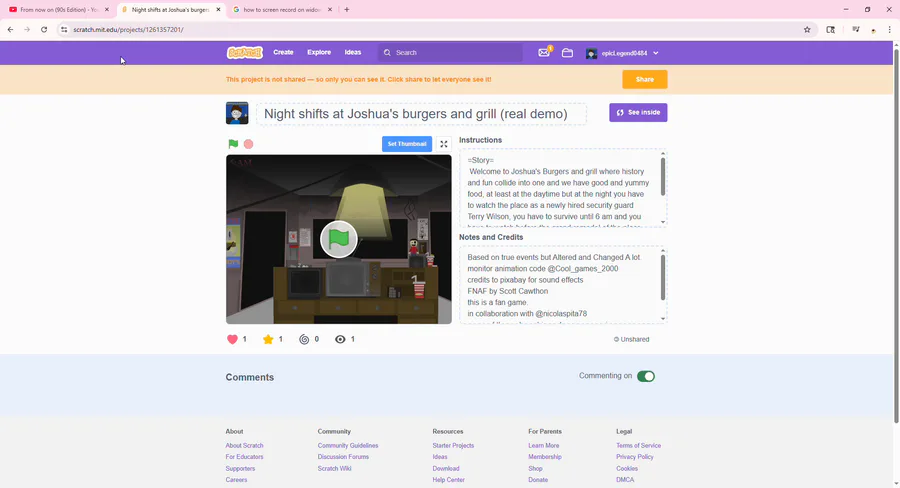Open the Community Guidelines footer link
This screenshot has height=488, width=900.
click(x=348, y=446)
